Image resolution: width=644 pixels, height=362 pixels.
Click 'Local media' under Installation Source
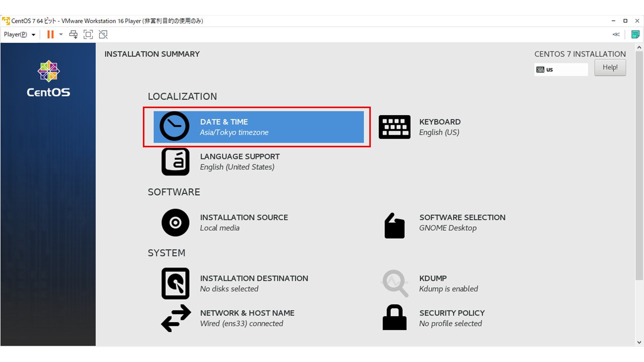219,228
